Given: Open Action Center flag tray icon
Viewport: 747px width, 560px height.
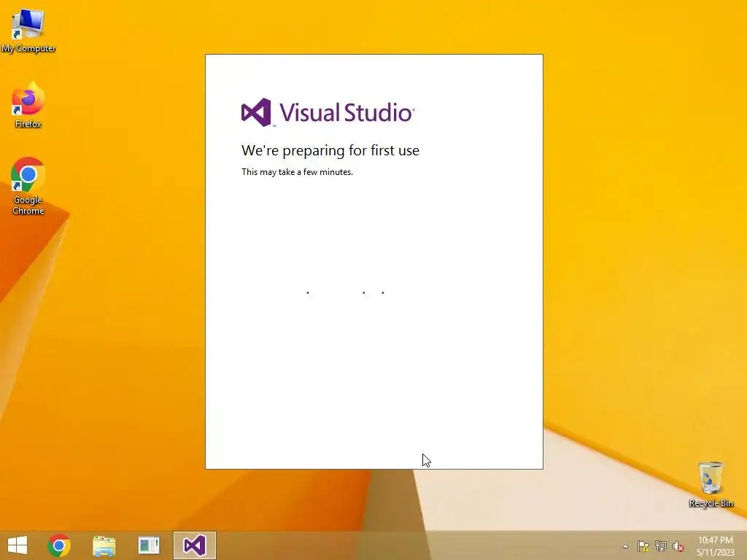Looking at the screenshot, I should tap(643, 546).
